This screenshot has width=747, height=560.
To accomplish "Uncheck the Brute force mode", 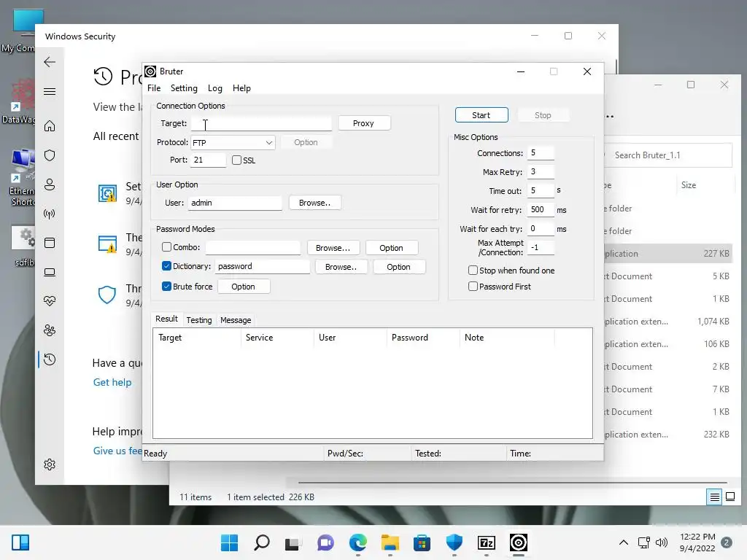I will 167,286.
